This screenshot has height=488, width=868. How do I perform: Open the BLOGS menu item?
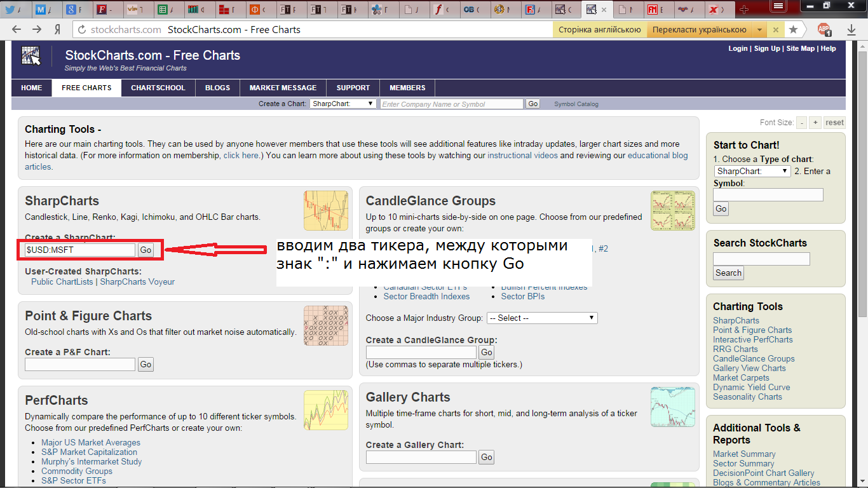tap(217, 88)
